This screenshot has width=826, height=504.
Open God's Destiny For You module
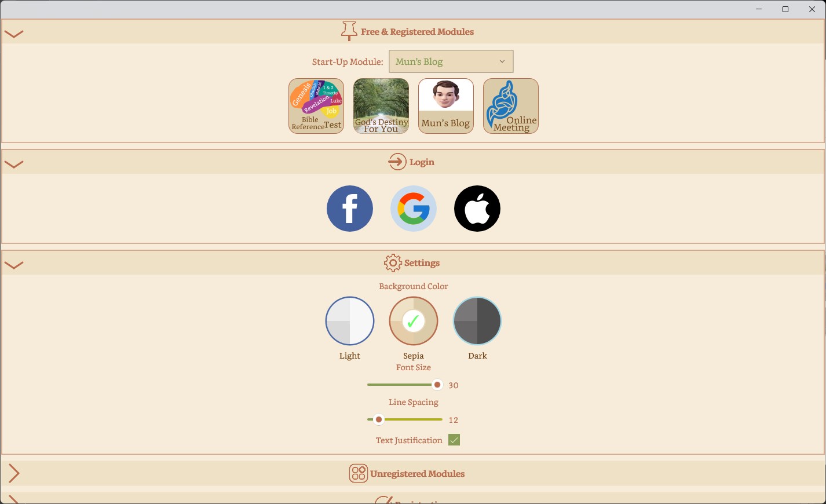[381, 106]
